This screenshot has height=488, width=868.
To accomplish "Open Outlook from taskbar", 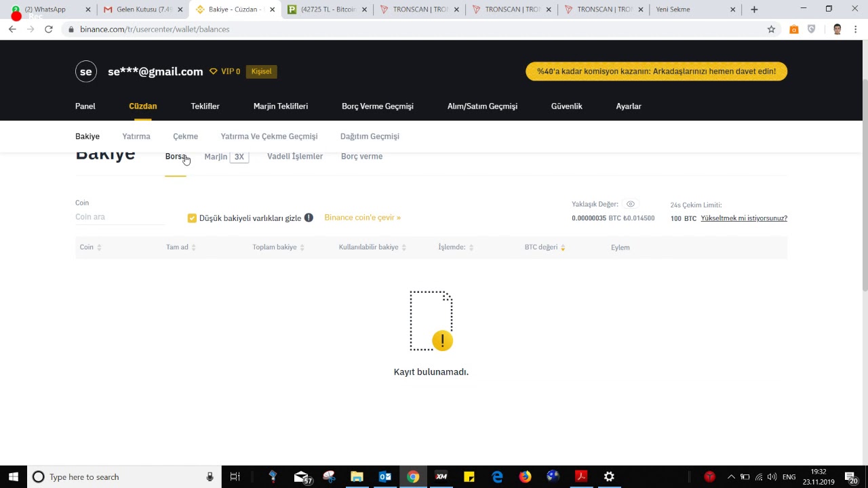I will (385, 477).
